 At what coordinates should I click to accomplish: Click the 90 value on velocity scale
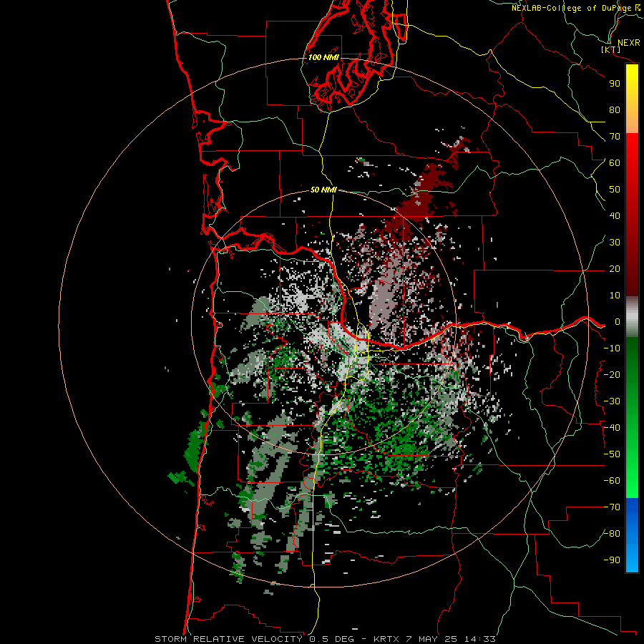(615, 84)
